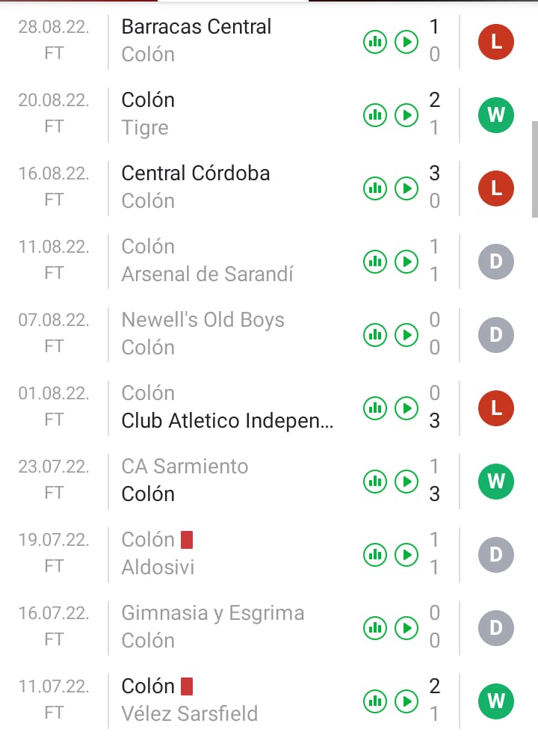This screenshot has height=756, width=538.
Task: Click the green W badge for Tigre match
Action: tap(496, 115)
